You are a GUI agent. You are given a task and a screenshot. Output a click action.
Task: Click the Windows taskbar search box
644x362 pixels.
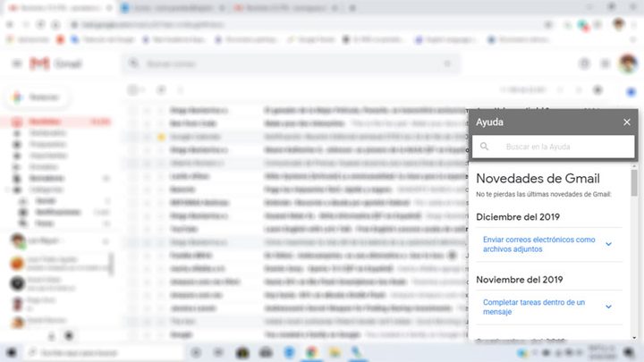point(105,352)
